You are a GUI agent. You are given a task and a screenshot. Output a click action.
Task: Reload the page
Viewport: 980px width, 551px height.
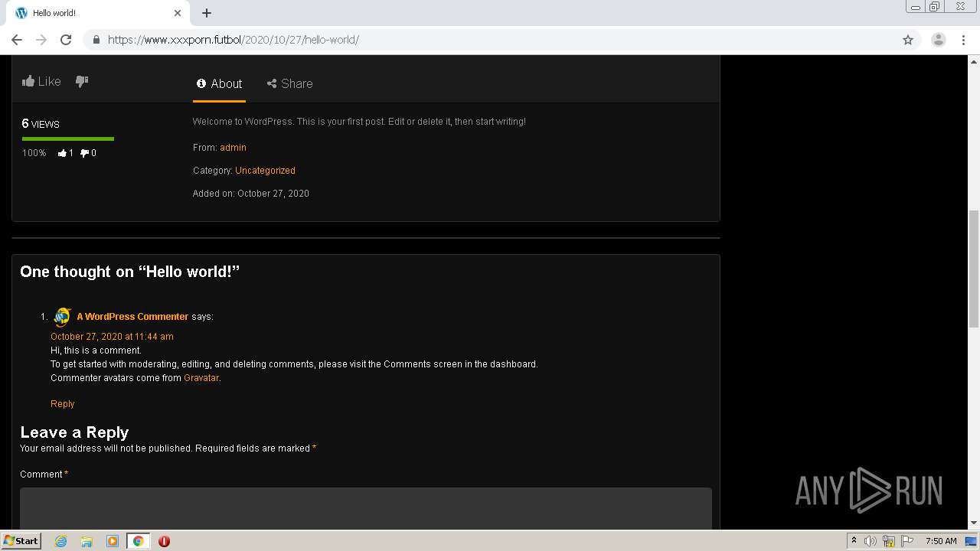(x=66, y=40)
